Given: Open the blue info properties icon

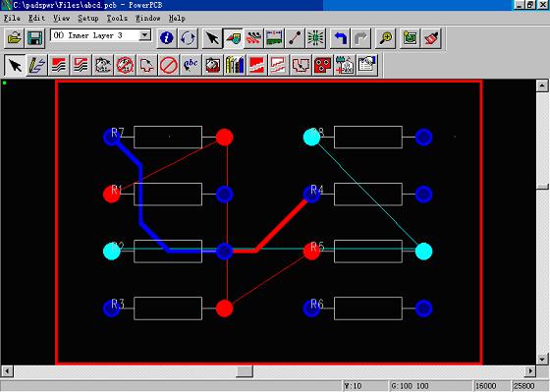Looking at the screenshot, I should tap(166, 38).
